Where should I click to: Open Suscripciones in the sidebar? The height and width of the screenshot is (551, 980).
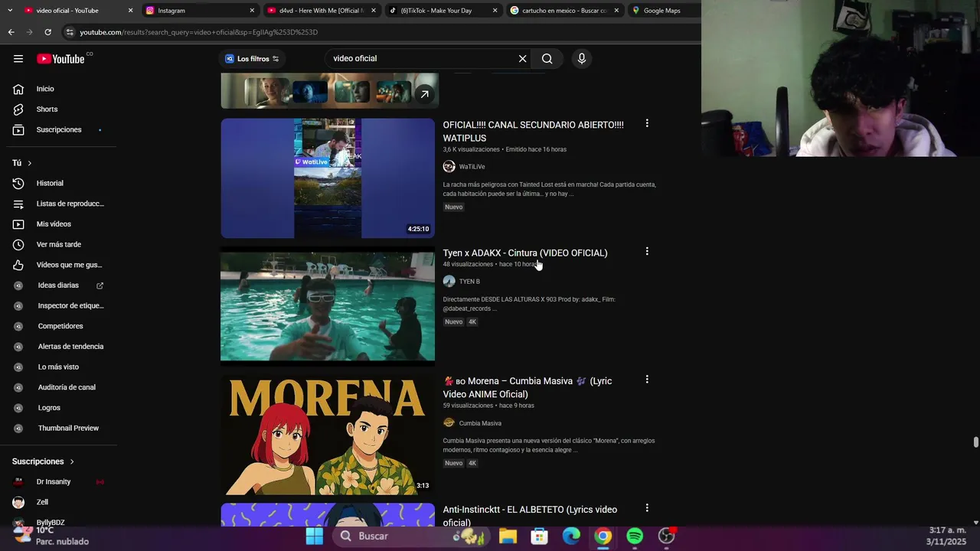pyautogui.click(x=58, y=129)
